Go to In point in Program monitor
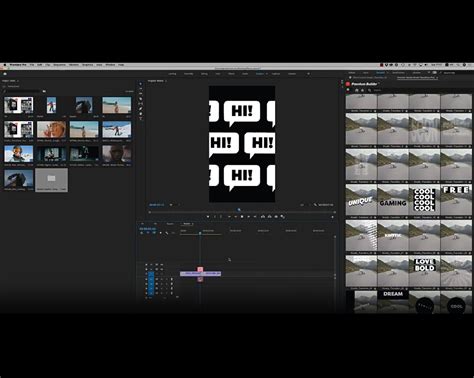 pos(229,217)
